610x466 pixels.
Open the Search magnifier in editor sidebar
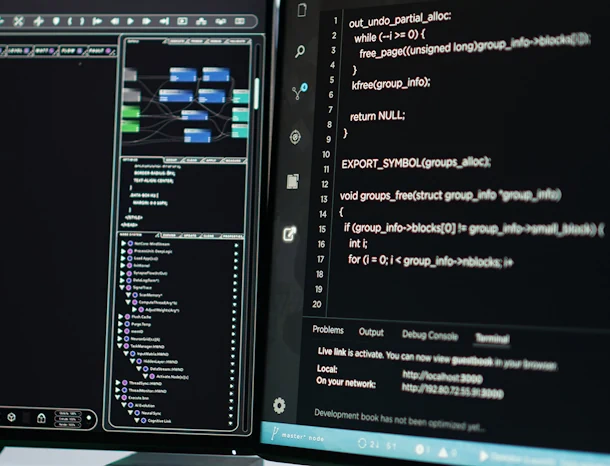tap(300, 51)
